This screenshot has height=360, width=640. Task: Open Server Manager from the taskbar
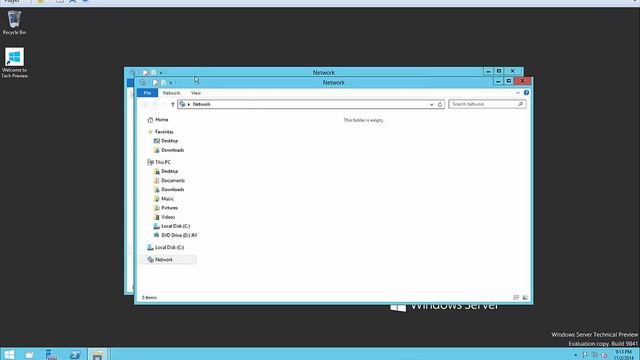click(51, 354)
